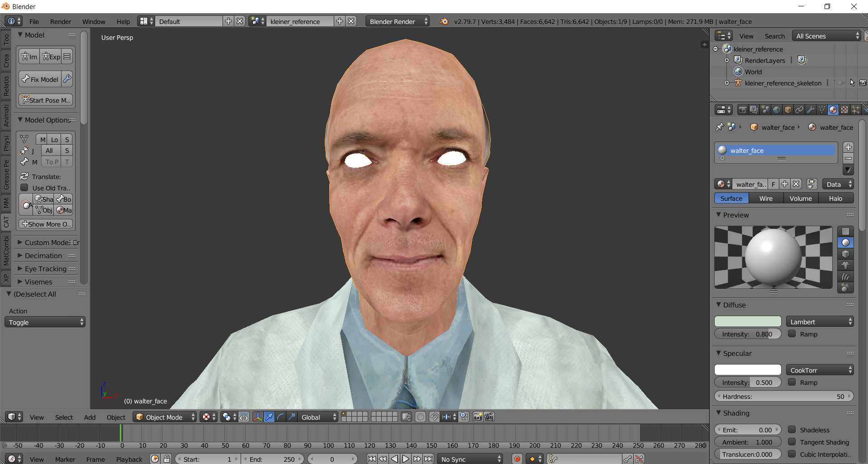Select the World properties globe icon
Image resolution: width=868 pixels, height=464 pixels.
[x=777, y=109]
